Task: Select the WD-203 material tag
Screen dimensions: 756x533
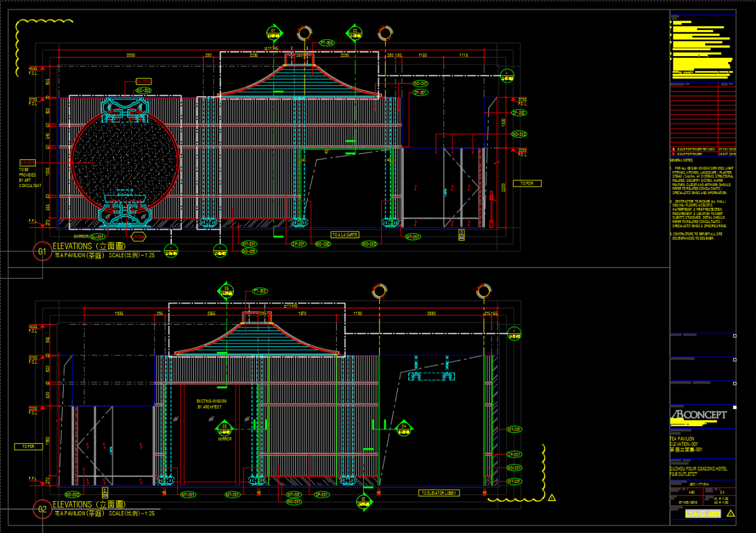Action: coord(144,90)
